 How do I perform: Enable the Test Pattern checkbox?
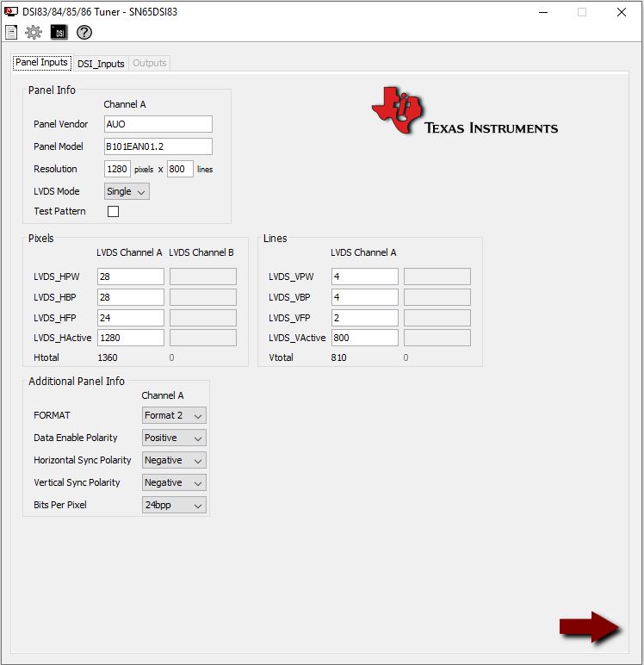click(113, 211)
